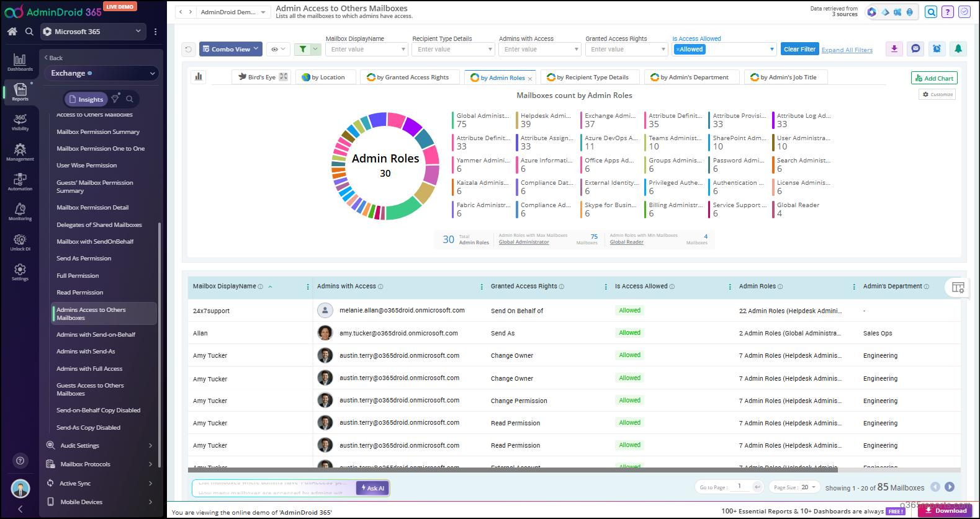980x519 pixels.
Task: Expand Mobile Devices in sidebar
Action: pyautogui.click(x=99, y=502)
